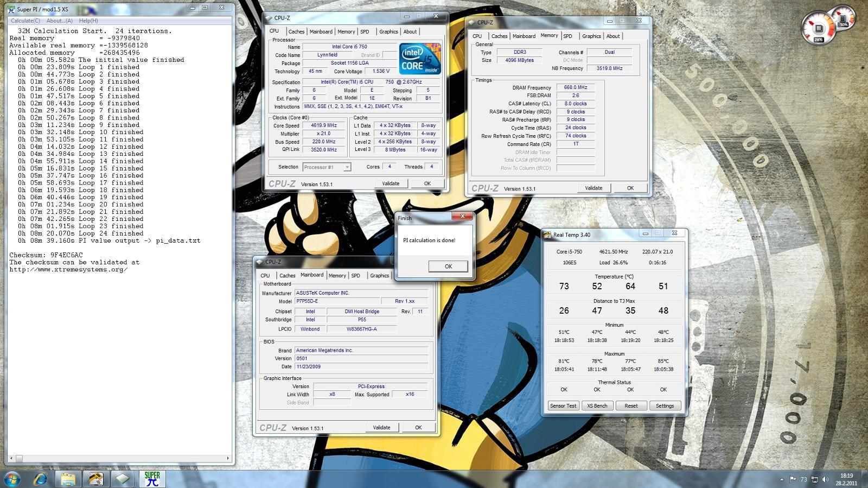Click the Windows Start orb
868x488 pixels.
12,479
